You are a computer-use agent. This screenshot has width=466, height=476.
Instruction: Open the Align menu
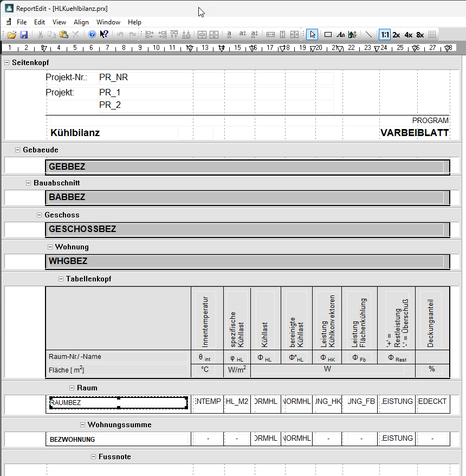[81, 22]
